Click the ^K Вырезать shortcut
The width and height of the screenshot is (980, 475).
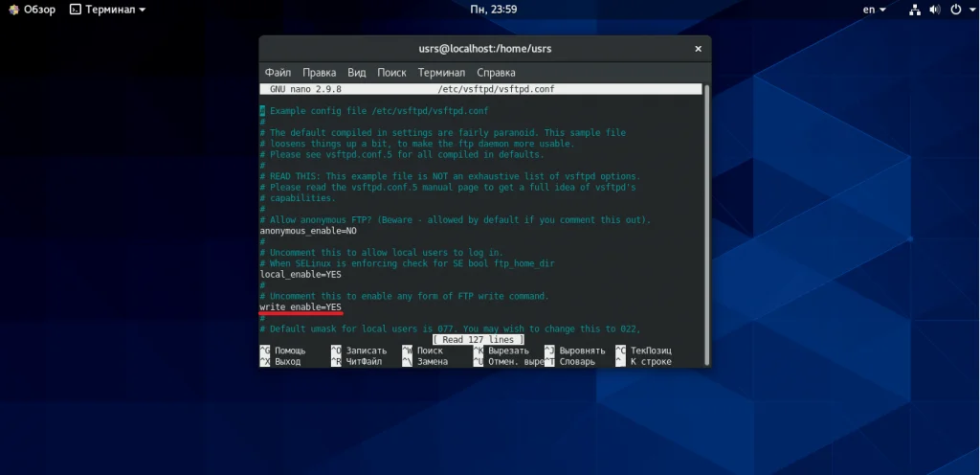pos(501,351)
